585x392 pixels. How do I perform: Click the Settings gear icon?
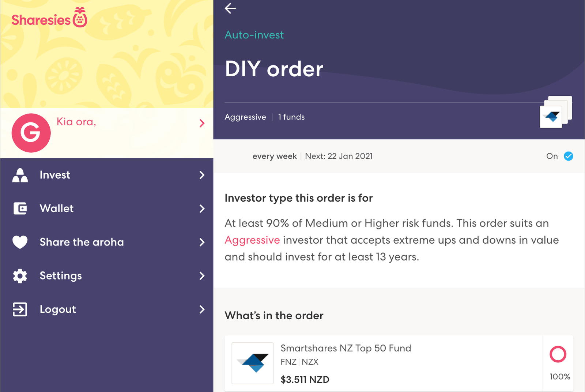tap(20, 276)
